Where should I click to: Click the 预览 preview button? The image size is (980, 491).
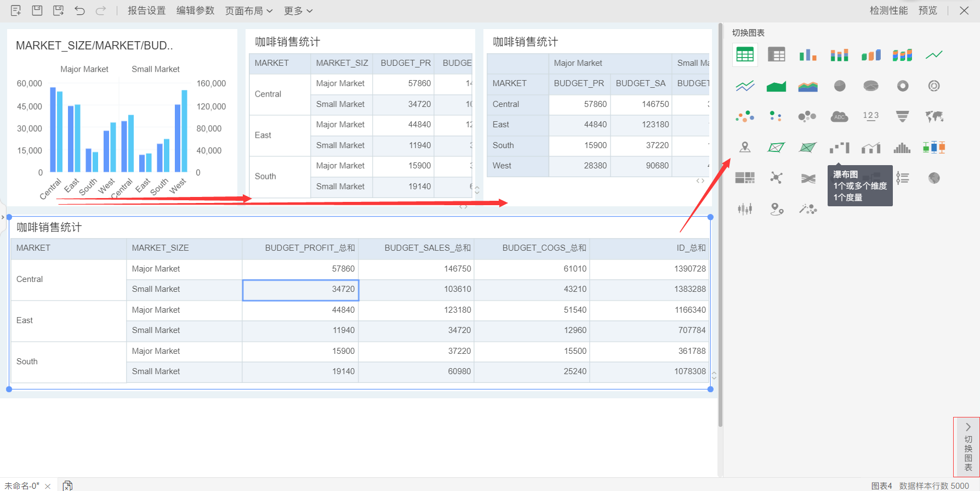[927, 11]
